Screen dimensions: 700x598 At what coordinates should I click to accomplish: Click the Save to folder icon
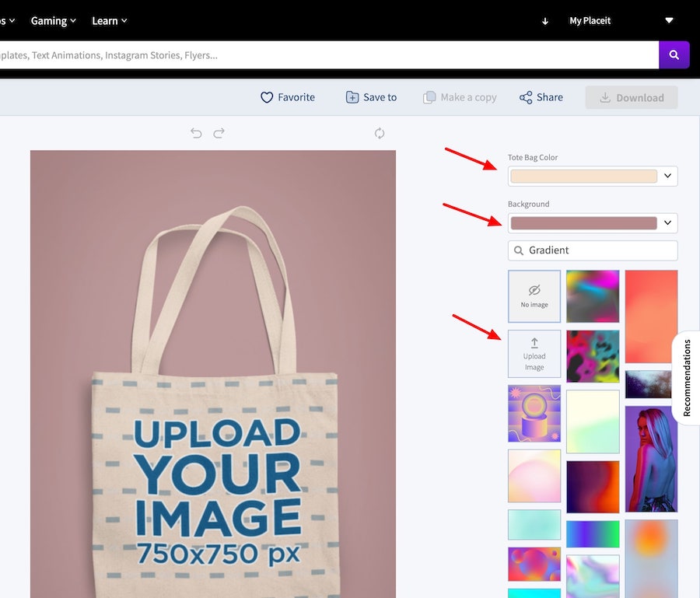352,97
